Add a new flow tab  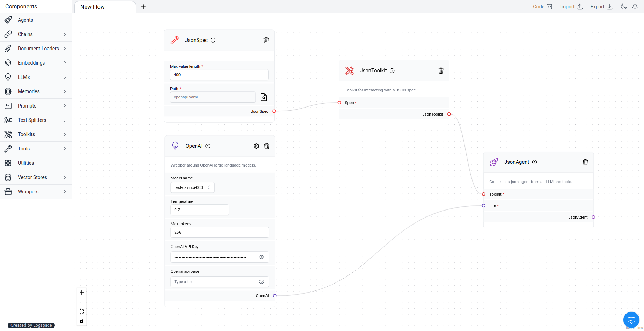(x=143, y=7)
